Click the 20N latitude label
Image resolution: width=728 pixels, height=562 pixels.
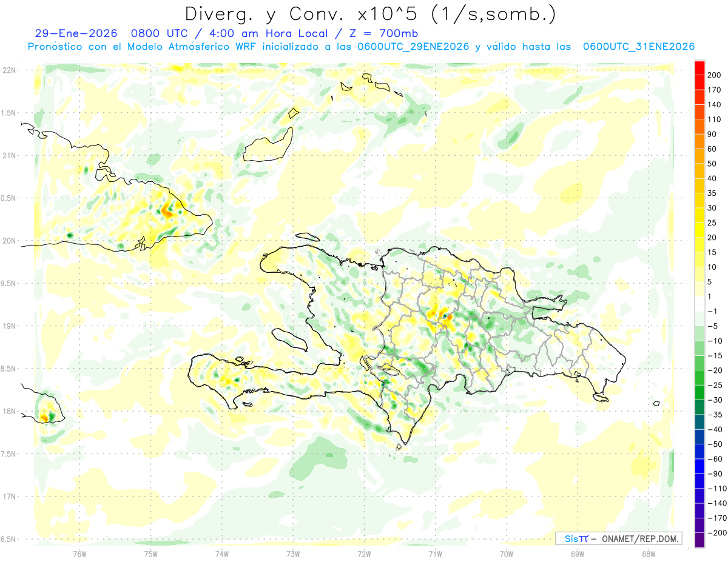10,241
